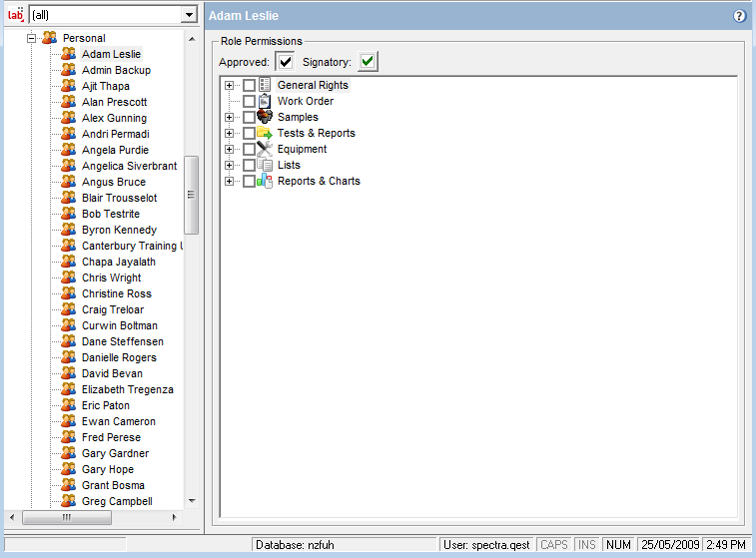
Task: Click the vertical scrollbar down arrow
Action: coord(192,501)
